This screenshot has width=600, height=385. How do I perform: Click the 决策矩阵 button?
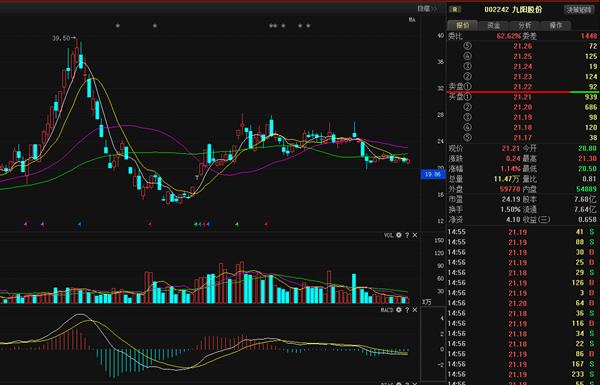[x=579, y=10]
